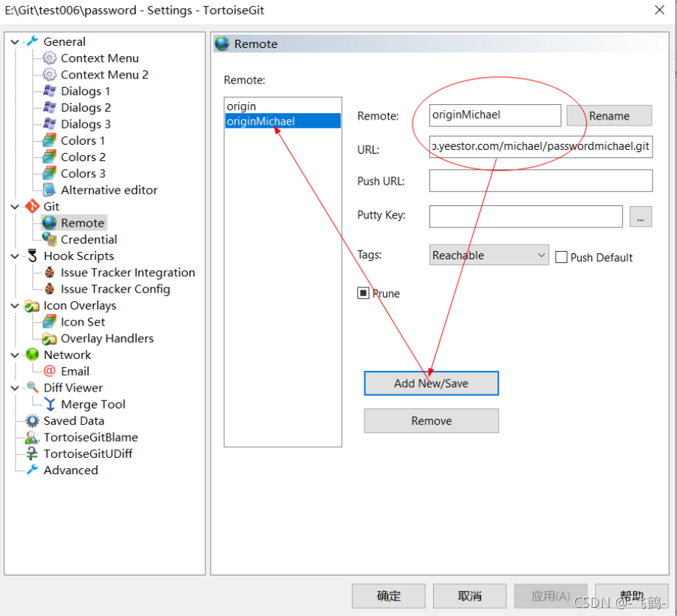Screen dimensions: 677x616
Task: Click the Advanced wrench icon
Action: pyautogui.click(x=33, y=470)
